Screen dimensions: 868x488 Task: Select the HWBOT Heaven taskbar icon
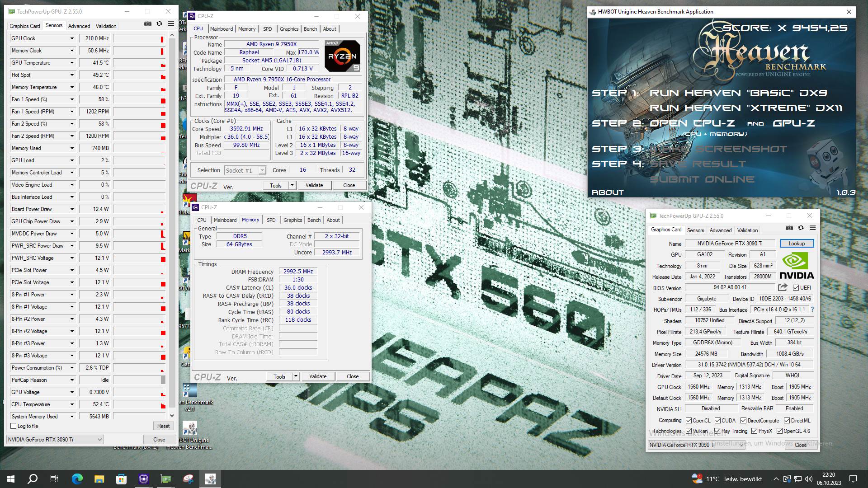210,479
